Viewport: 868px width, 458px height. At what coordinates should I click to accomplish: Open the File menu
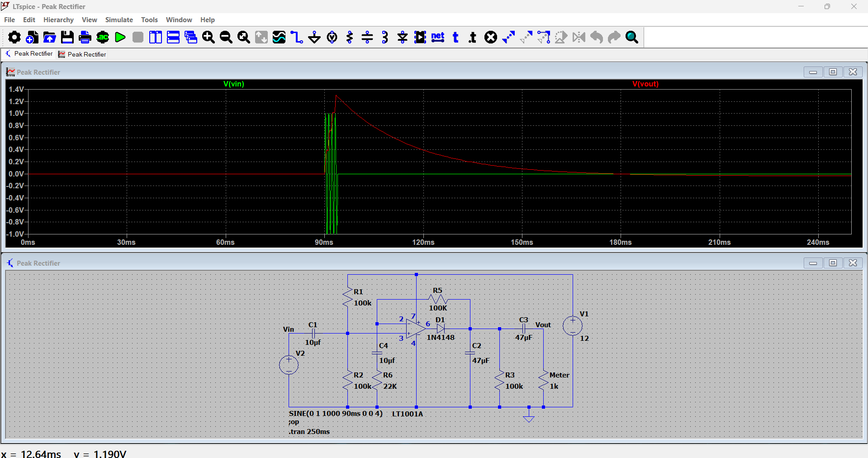(9, 20)
